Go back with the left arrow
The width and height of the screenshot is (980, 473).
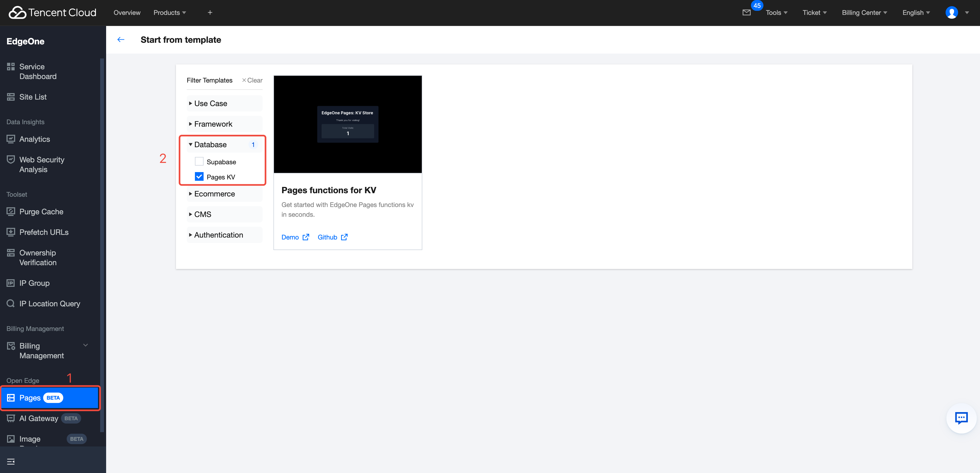tap(121, 40)
